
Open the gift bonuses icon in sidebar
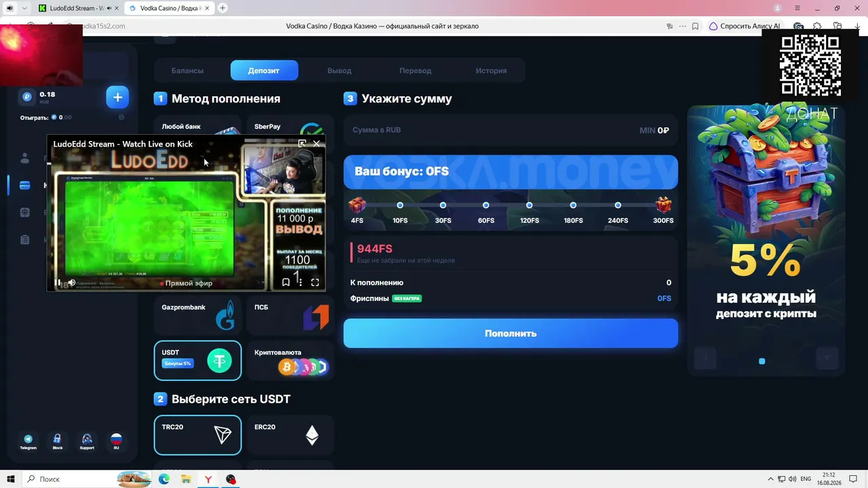tap(25, 212)
